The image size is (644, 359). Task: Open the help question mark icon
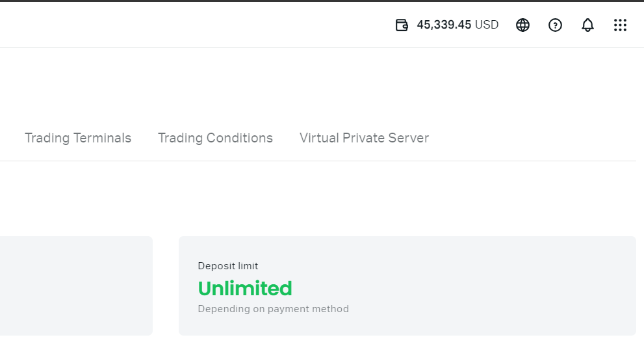pyautogui.click(x=555, y=25)
